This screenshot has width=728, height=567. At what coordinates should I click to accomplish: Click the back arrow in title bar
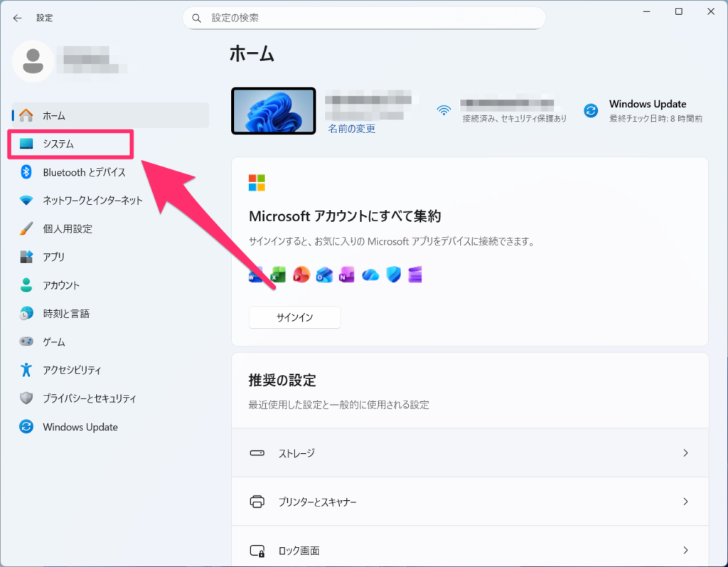[x=18, y=18]
